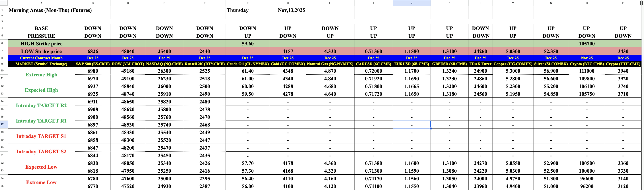Click the fill handle of the selected cell
644x190 pixels.
click(x=431, y=128)
